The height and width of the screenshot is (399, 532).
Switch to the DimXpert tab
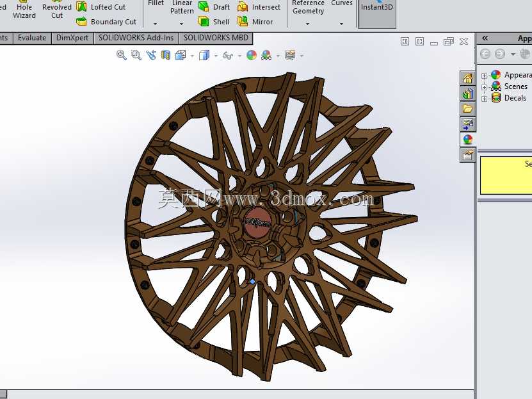click(72, 38)
